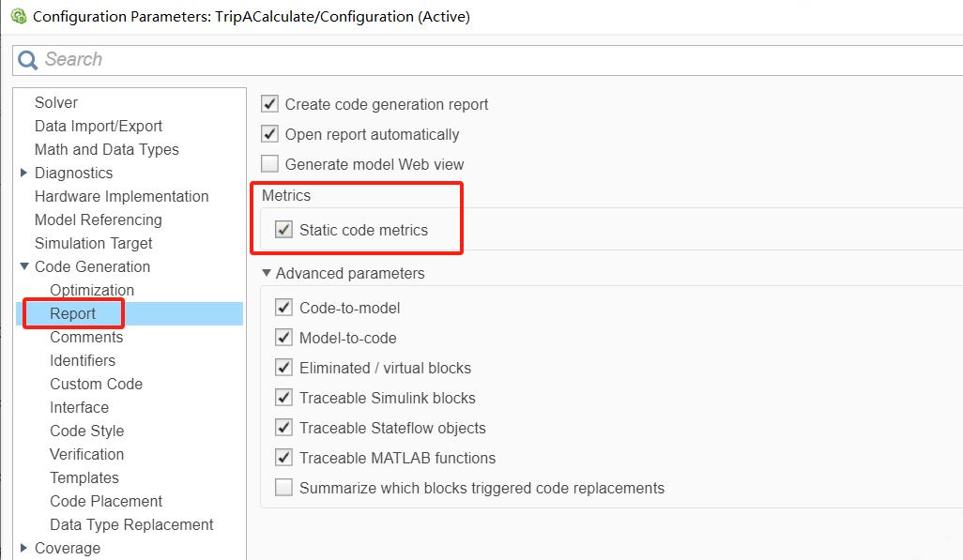Select Templates tree item
The image size is (963, 560).
point(84,477)
